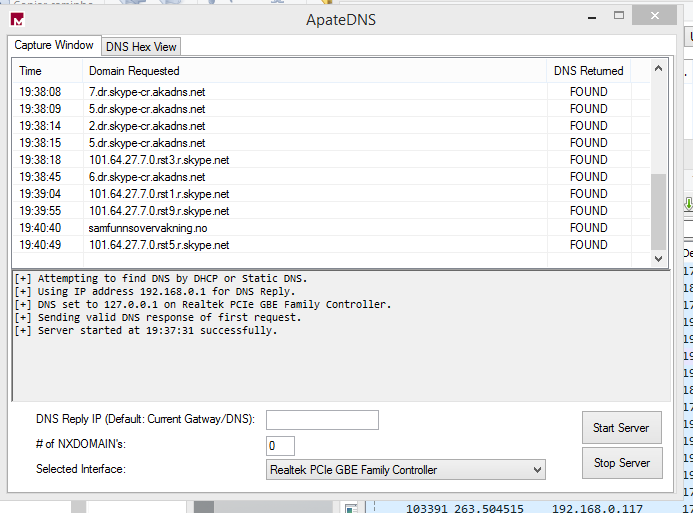Click the 'Using IP address 192.168.0.1' log line
Viewport: 693px width, 513px height.
(155, 292)
